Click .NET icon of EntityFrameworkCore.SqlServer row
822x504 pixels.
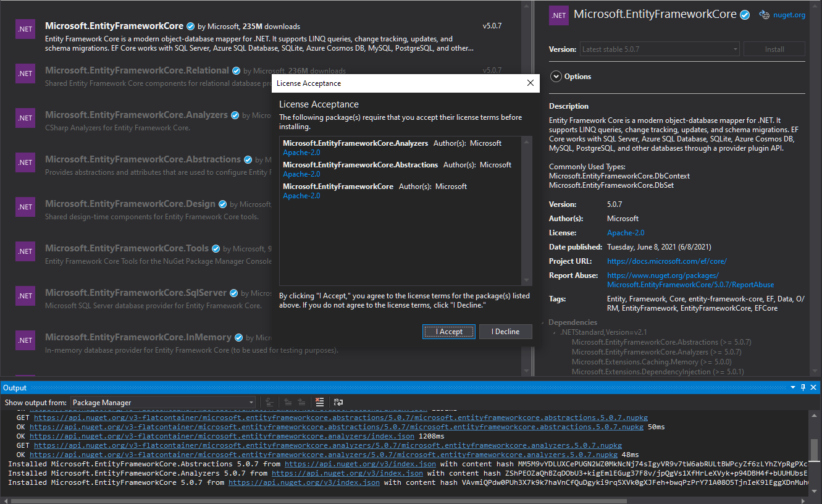25,296
